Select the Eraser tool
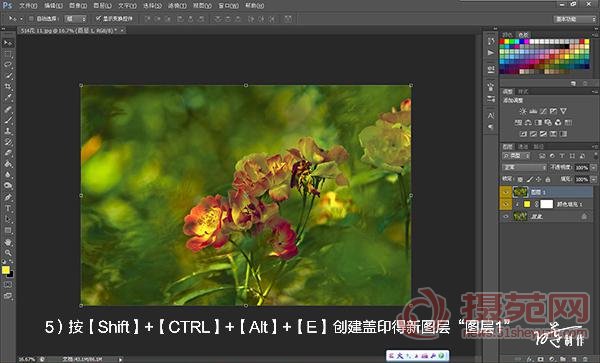The image size is (600, 363). [8, 153]
